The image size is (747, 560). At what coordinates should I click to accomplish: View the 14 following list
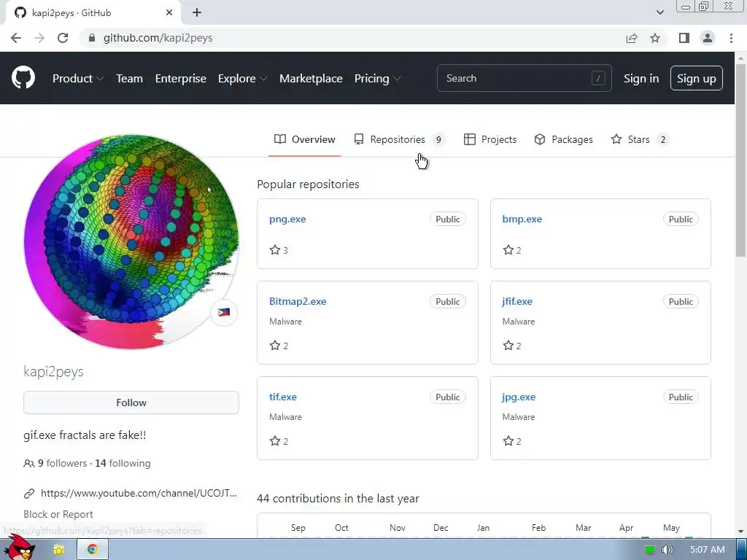click(x=123, y=463)
